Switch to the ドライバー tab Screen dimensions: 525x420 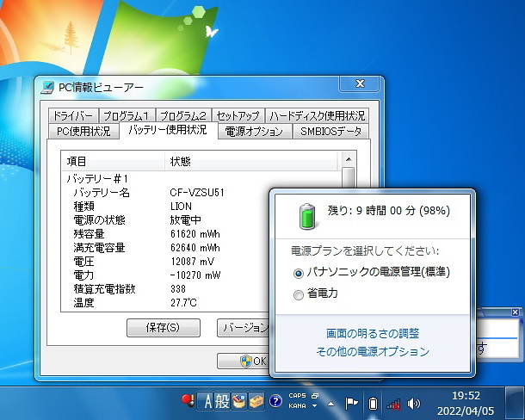73,116
